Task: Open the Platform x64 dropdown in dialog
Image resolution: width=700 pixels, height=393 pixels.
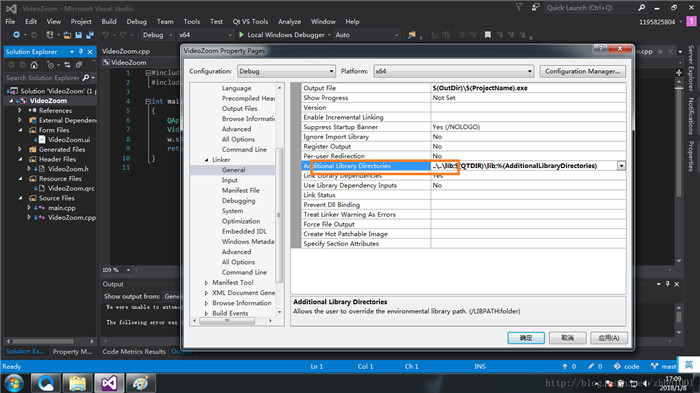Action: [x=454, y=71]
